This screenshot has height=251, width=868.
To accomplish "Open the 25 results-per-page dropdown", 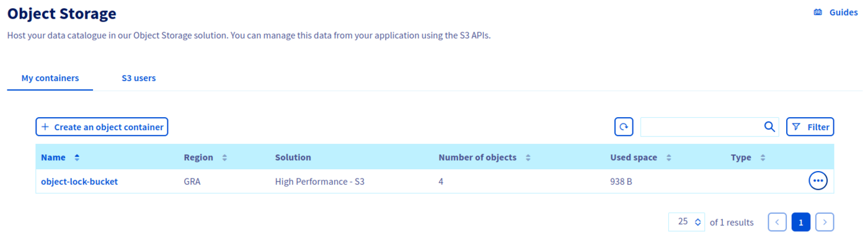I will point(686,222).
